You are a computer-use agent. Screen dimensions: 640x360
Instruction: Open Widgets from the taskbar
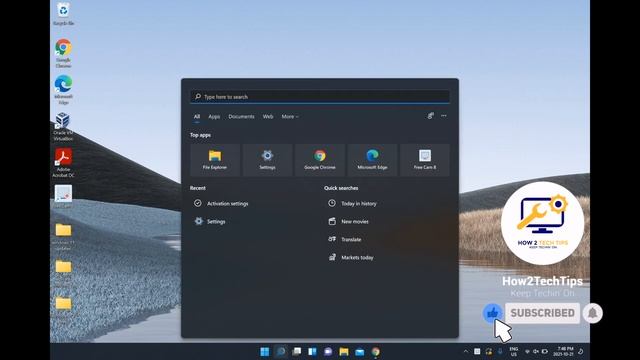tap(312, 351)
